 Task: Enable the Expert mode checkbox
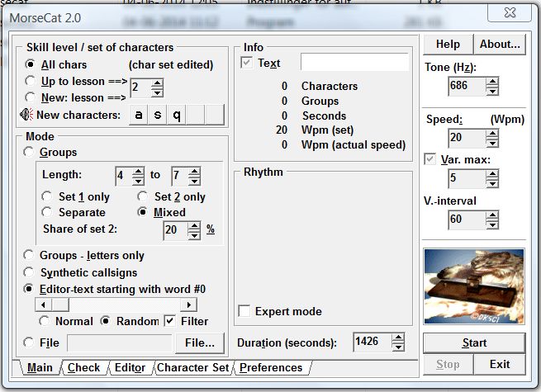tap(244, 311)
